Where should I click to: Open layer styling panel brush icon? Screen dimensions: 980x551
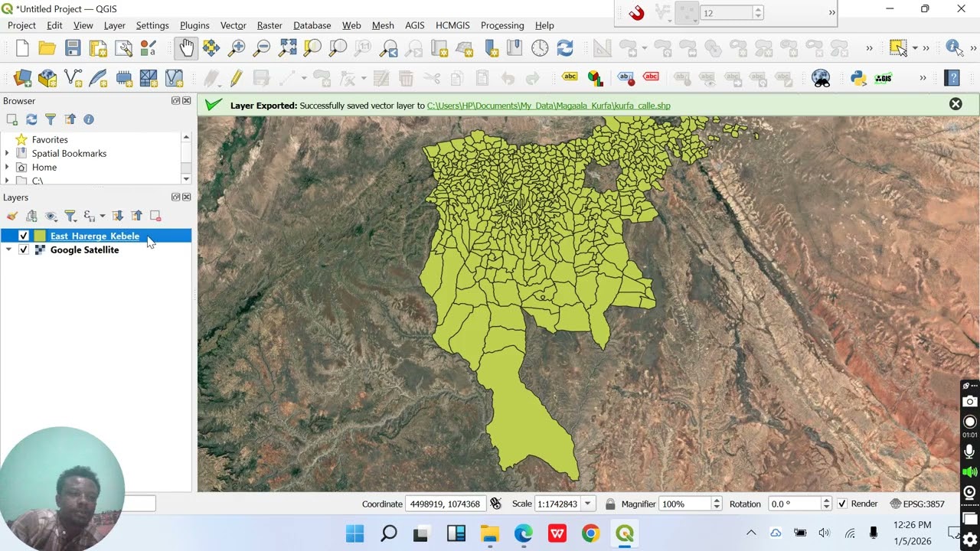point(12,216)
